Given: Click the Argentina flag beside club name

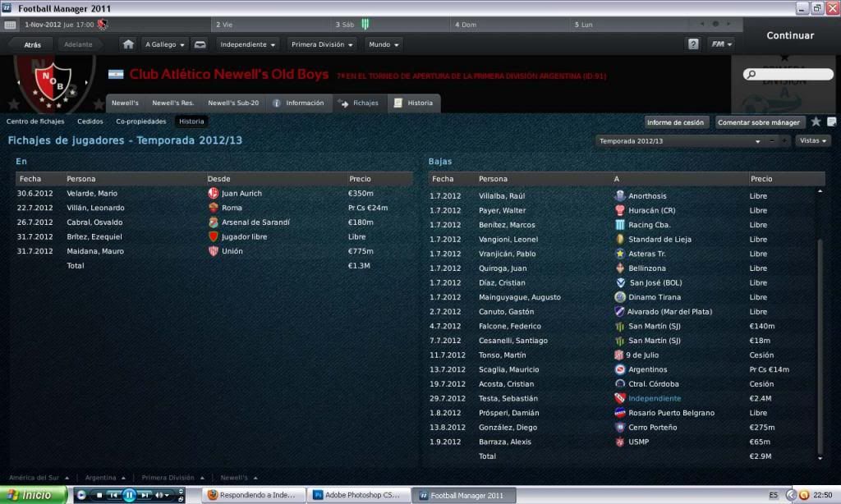Looking at the screenshot, I should point(116,75).
